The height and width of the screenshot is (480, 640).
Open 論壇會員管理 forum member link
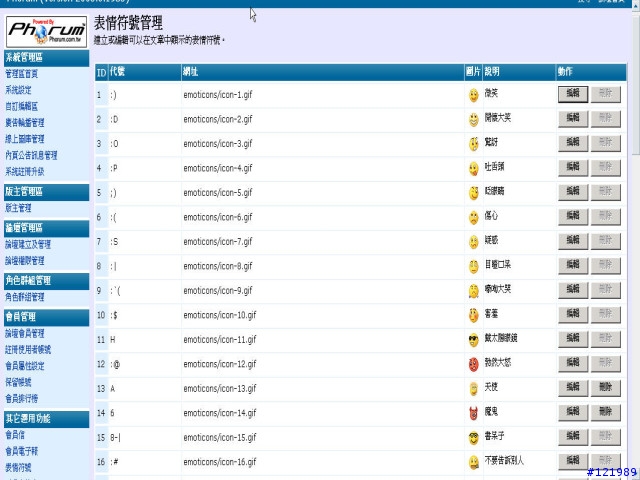pos(25,333)
